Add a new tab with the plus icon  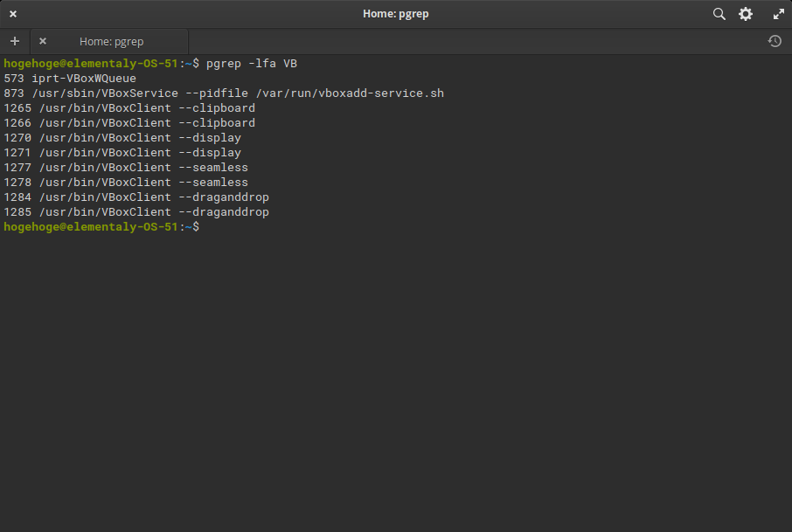[15, 41]
